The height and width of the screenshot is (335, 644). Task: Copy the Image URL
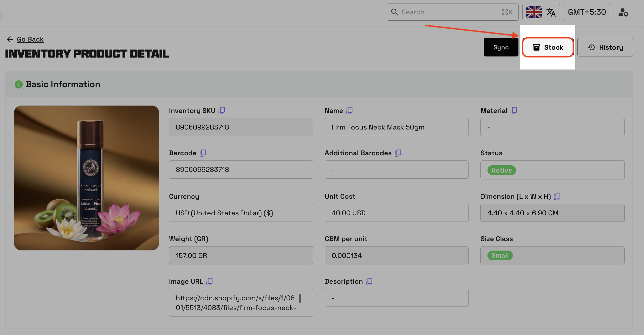pos(209,281)
